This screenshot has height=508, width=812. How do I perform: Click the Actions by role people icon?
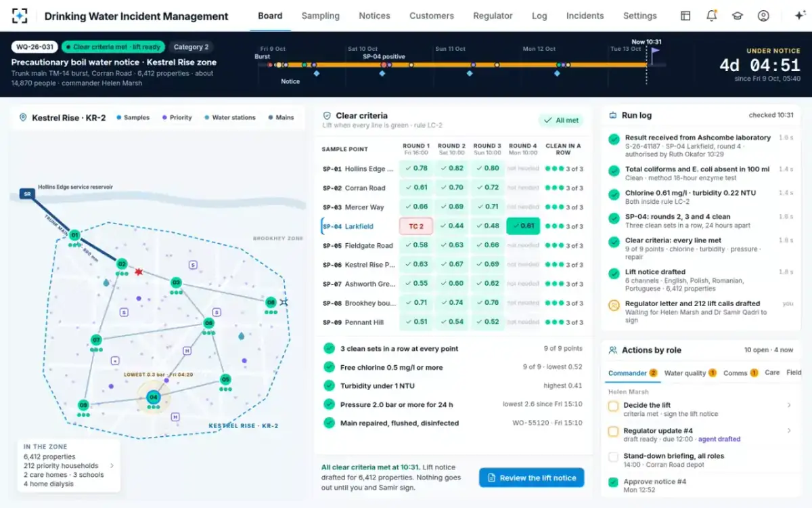click(613, 350)
